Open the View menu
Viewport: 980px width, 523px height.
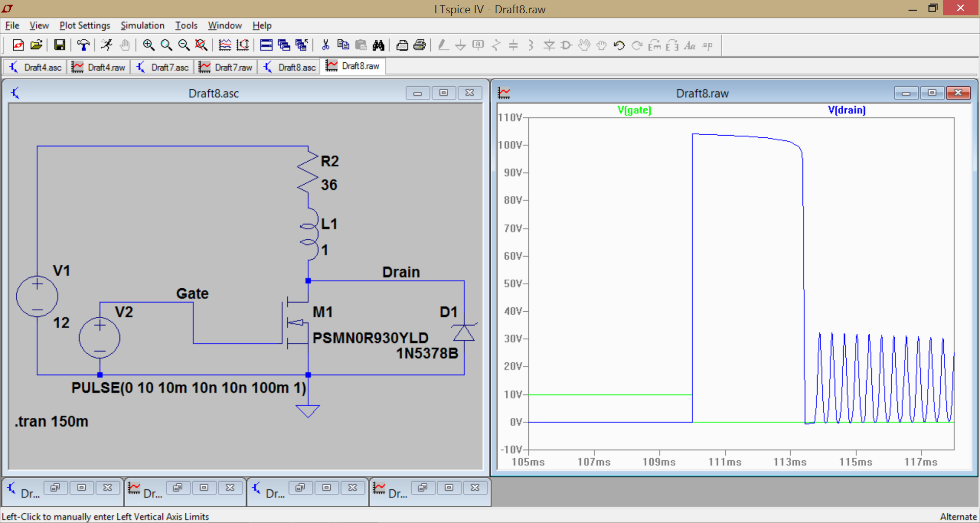click(x=39, y=25)
